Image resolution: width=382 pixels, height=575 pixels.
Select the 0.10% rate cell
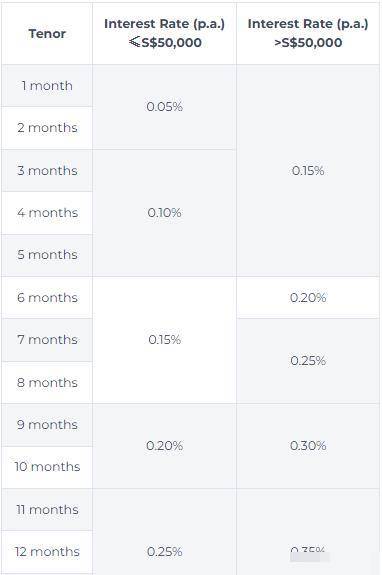(164, 213)
